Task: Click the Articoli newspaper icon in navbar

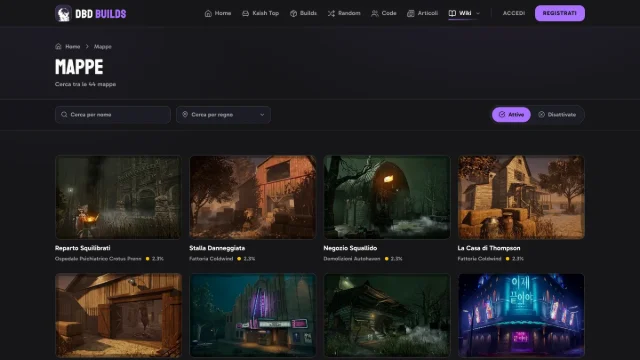Action: pyautogui.click(x=411, y=13)
